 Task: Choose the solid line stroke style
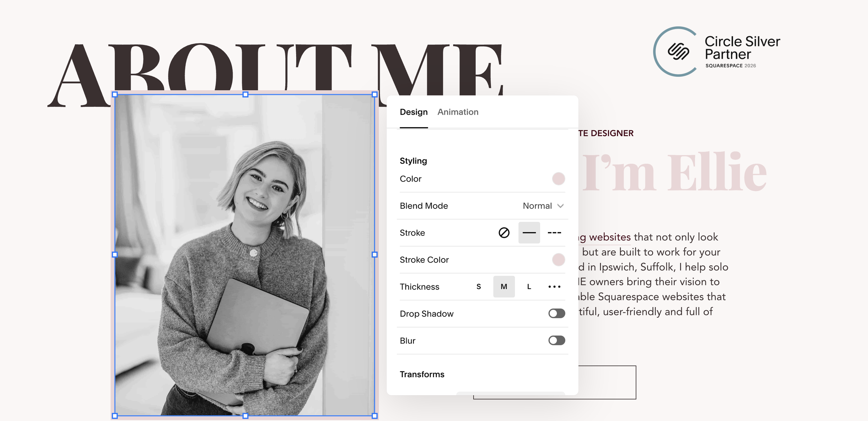[529, 233]
